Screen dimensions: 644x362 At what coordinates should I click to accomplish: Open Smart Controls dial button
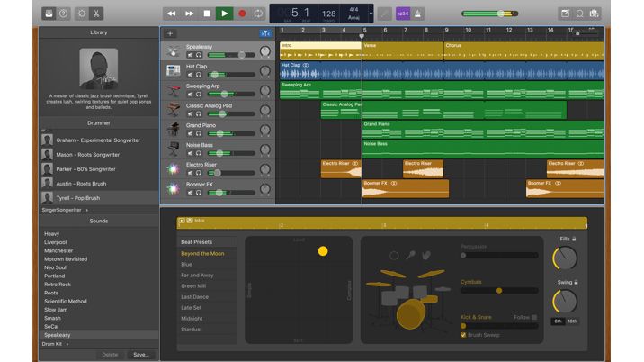pos(82,14)
